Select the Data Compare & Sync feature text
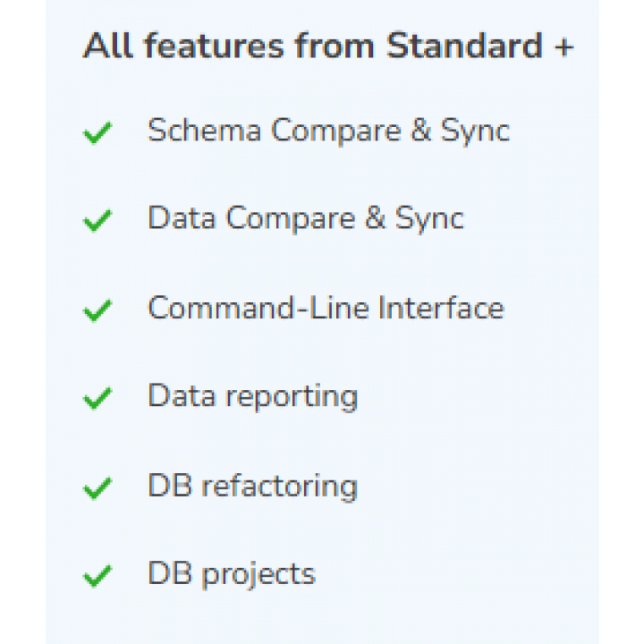The height and width of the screenshot is (644, 644). tap(306, 219)
